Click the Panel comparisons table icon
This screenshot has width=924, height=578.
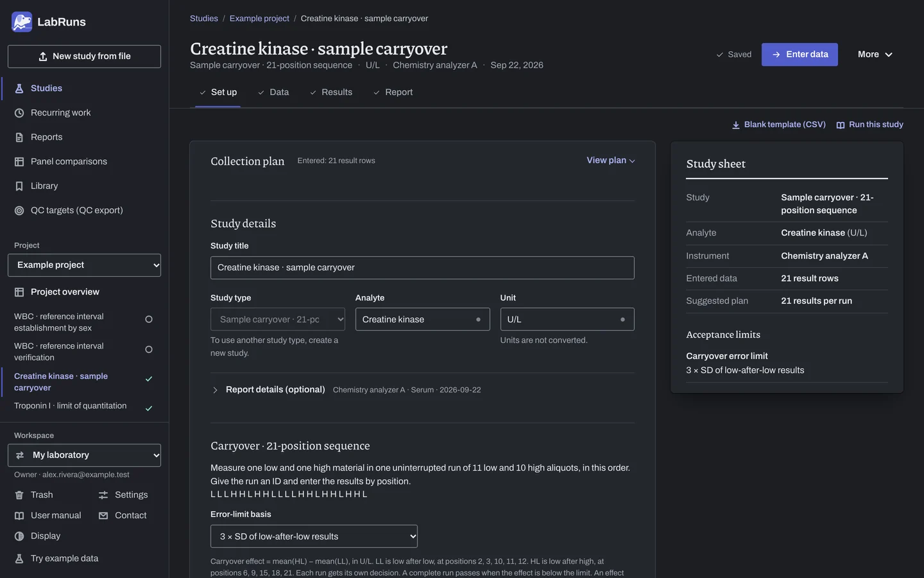point(19,162)
